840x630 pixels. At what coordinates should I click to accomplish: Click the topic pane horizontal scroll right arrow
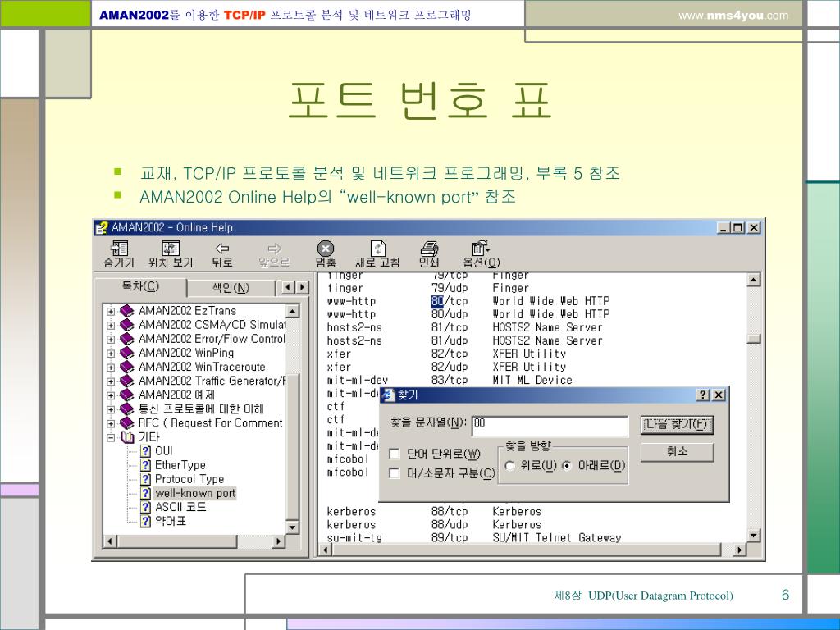[x=740, y=550]
